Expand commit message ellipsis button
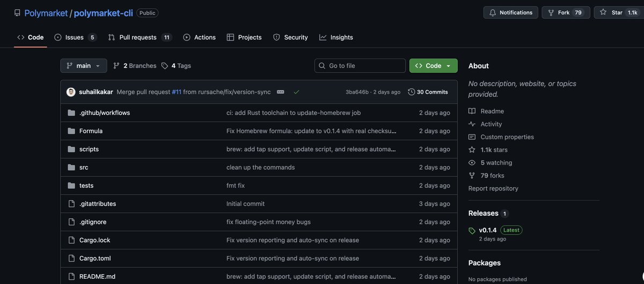644x284 pixels. point(280,92)
